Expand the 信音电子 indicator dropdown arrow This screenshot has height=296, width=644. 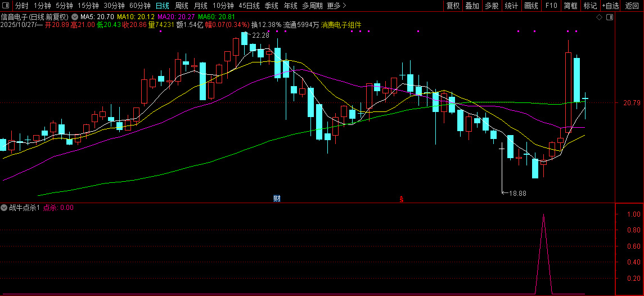coord(74,17)
